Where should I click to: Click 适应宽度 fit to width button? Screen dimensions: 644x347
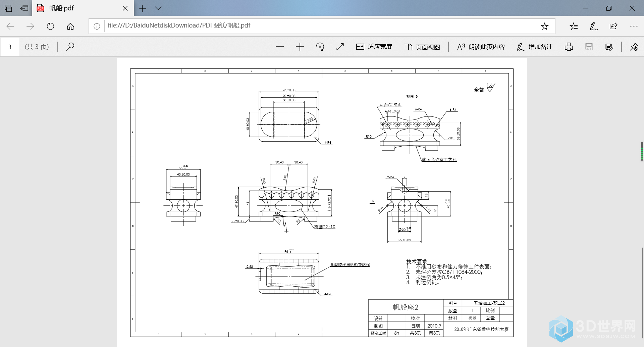pyautogui.click(x=374, y=47)
